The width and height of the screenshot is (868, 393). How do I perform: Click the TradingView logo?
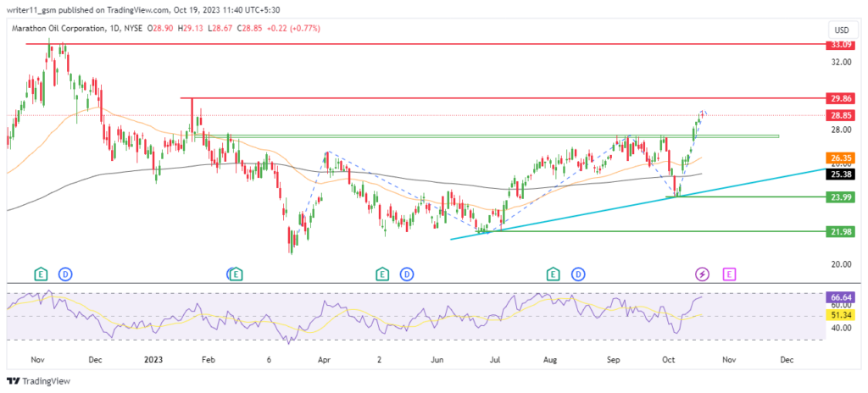(38, 381)
